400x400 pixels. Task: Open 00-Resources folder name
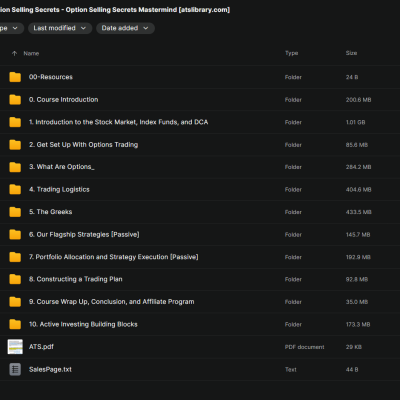click(51, 77)
